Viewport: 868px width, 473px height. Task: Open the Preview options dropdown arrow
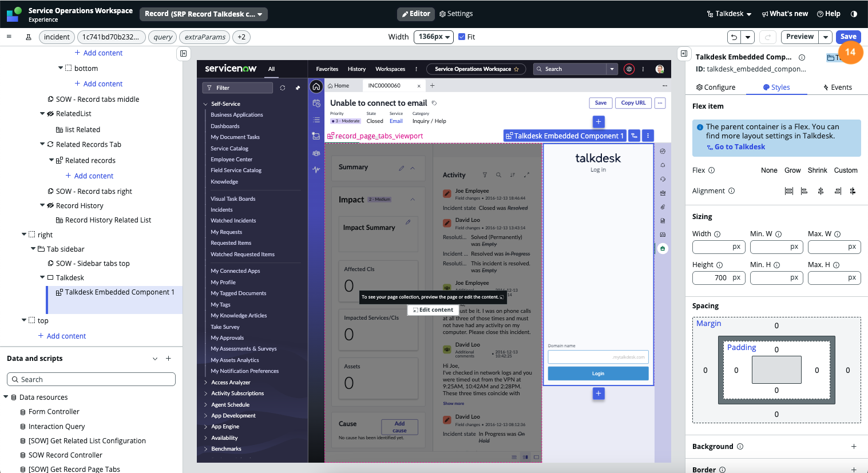tap(826, 37)
